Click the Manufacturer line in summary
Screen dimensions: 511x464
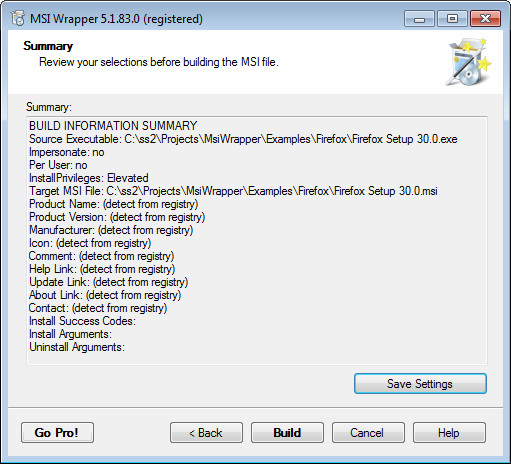pyautogui.click(x=111, y=230)
